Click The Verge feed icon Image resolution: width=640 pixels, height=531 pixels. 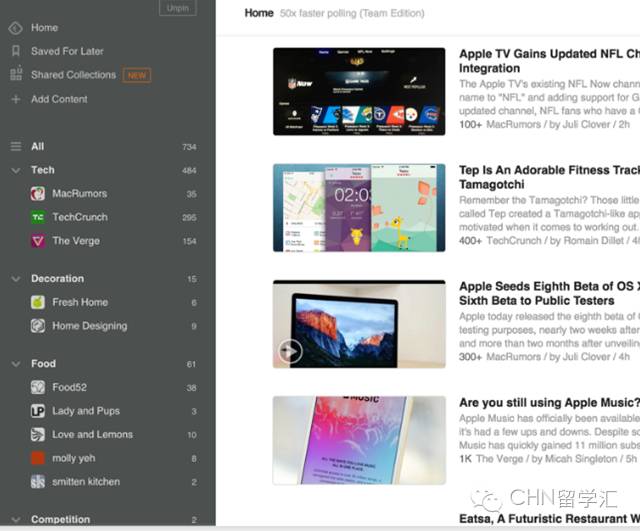[38, 241]
